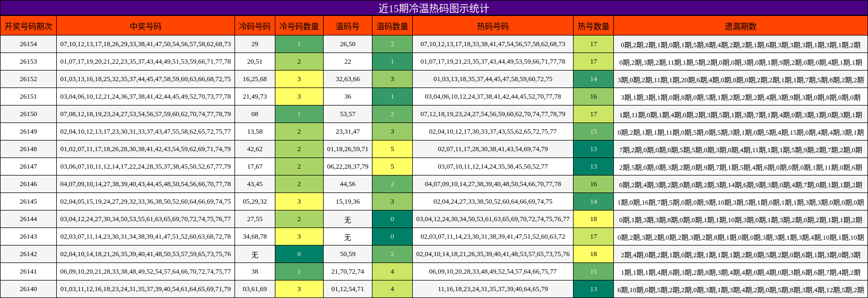Viewport: 868px width, 298px height.
Task: Click hot numbers cell of row 26147
Action: click(x=493, y=166)
